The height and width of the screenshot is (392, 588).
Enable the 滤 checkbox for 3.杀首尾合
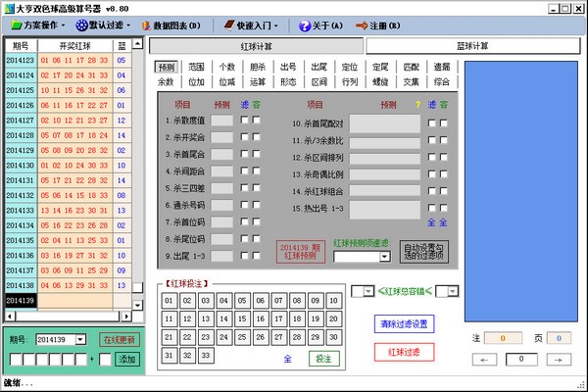[244, 154]
